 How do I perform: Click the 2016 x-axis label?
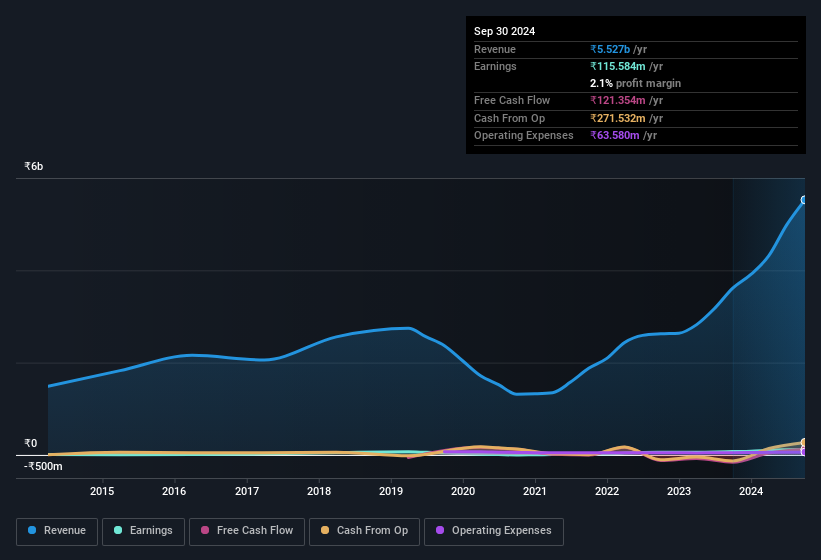[174, 491]
